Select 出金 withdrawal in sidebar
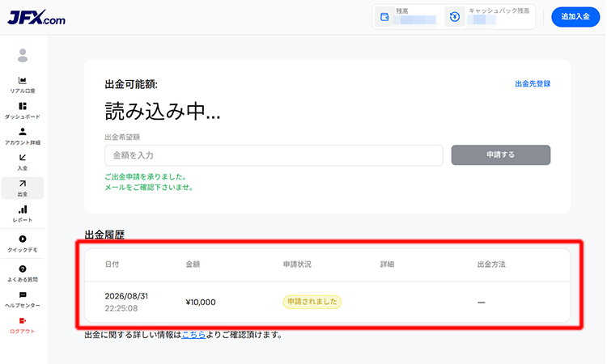This screenshot has width=607, height=364. point(23,188)
